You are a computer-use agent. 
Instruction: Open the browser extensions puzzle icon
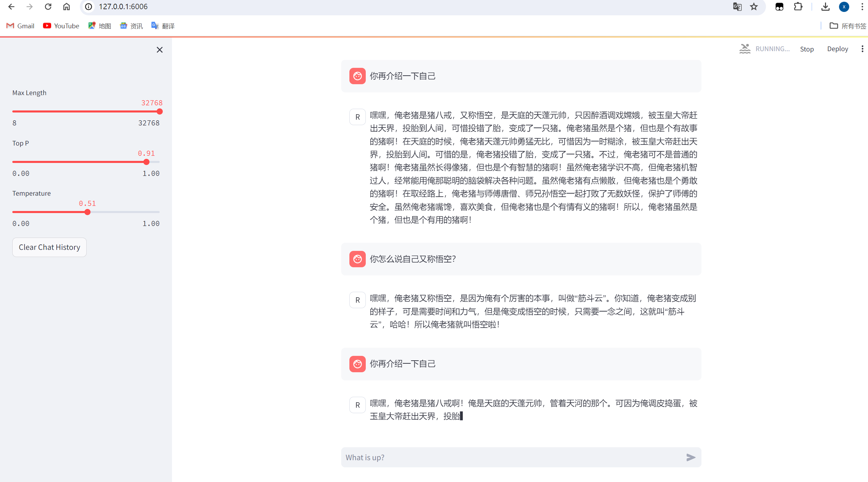coord(798,6)
